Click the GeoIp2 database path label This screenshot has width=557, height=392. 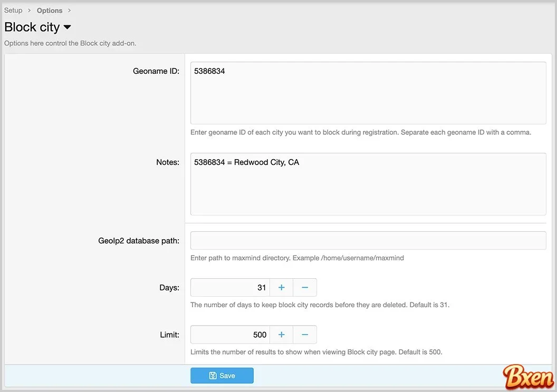(x=139, y=241)
